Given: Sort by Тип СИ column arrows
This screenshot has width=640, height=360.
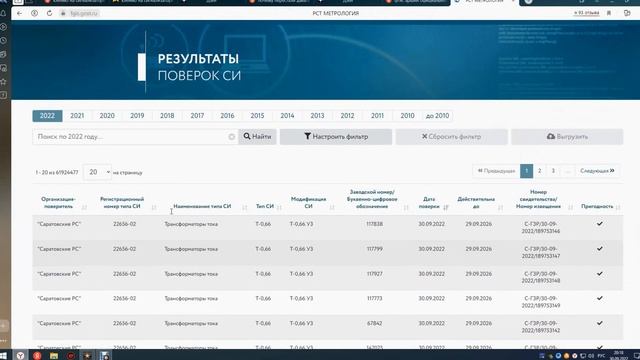Looking at the screenshot, I should pyautogui.click(x=279, y=207).
